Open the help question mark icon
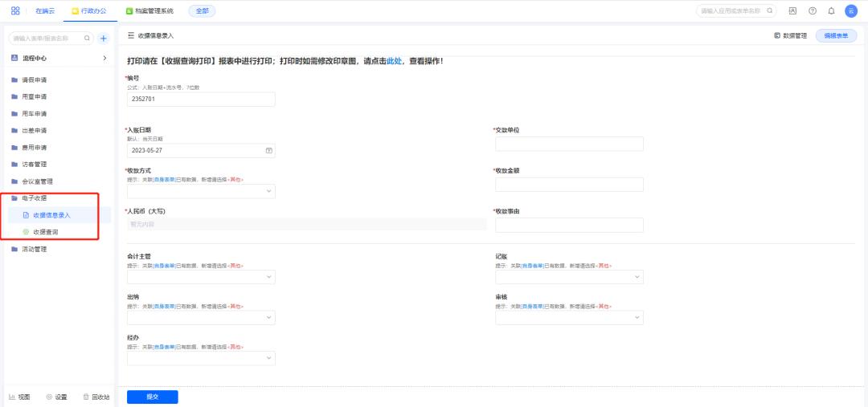The width and height of the screenshot is (868, 407). tap(812, 10)
